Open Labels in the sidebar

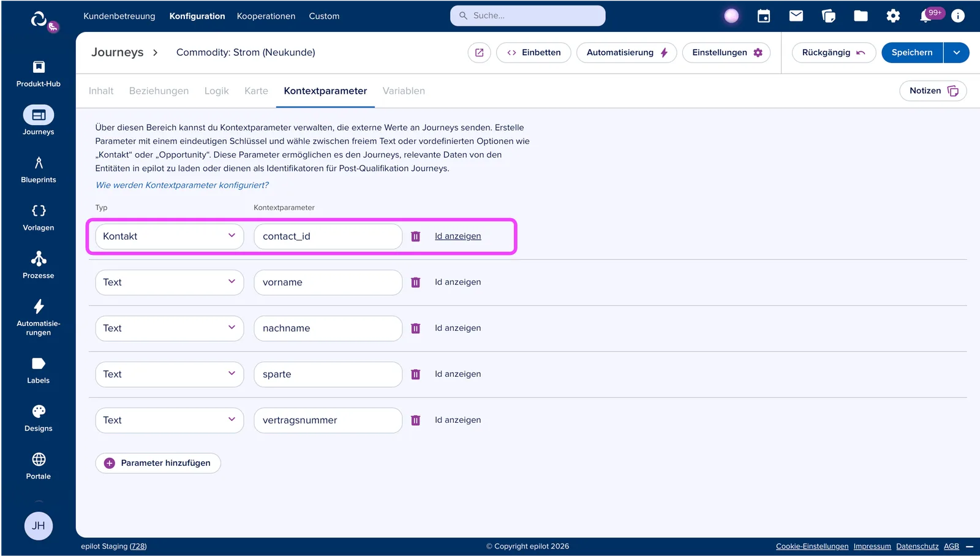[x=38, y=370]
